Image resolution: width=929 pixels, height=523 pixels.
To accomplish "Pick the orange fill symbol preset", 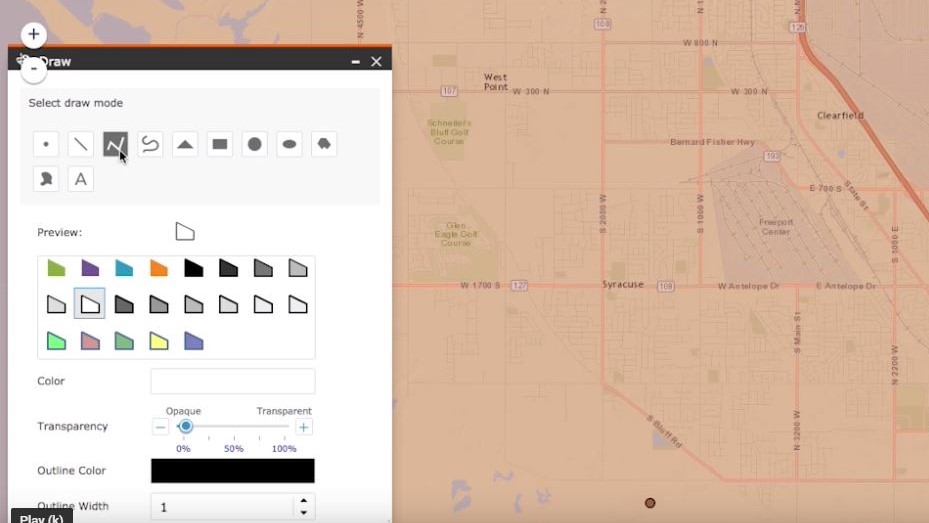I will point(159,268).
